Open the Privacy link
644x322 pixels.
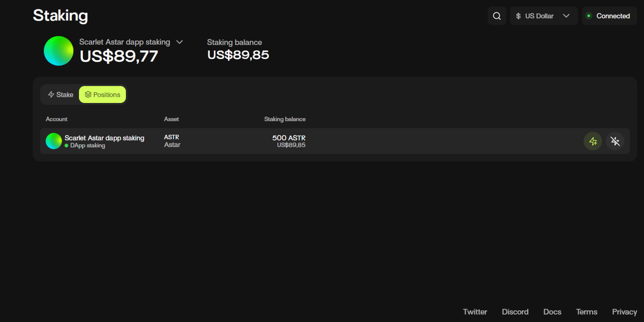point(624,312)
